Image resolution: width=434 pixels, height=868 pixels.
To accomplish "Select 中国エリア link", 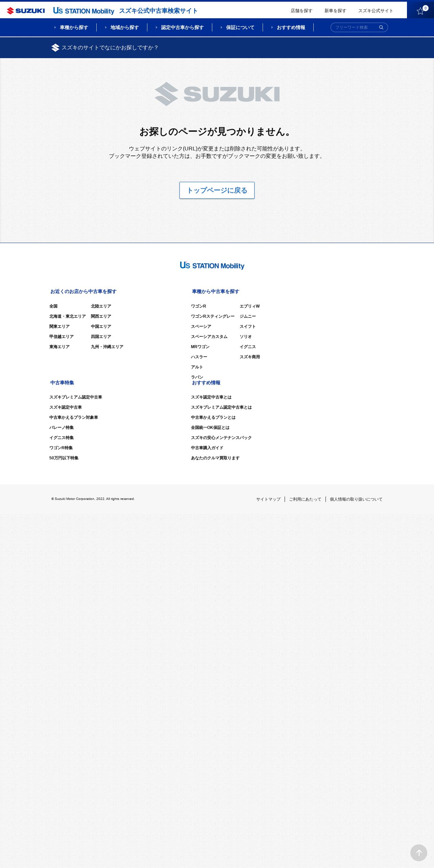I will coord(101,327).
